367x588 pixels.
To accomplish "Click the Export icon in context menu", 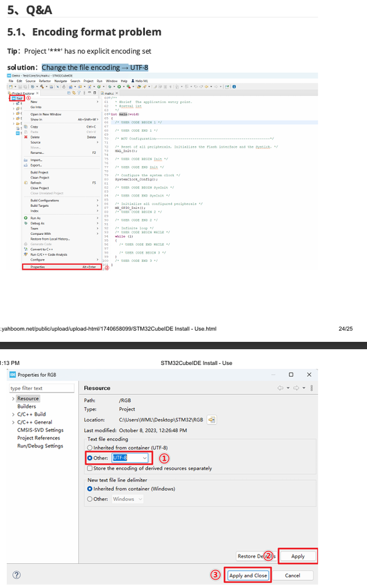I will click(26, 165).
